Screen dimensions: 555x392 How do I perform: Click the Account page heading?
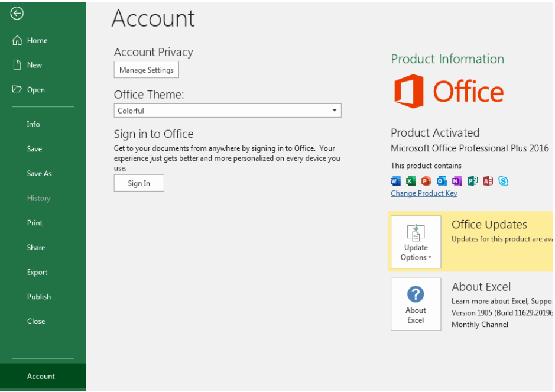point(153,18)
